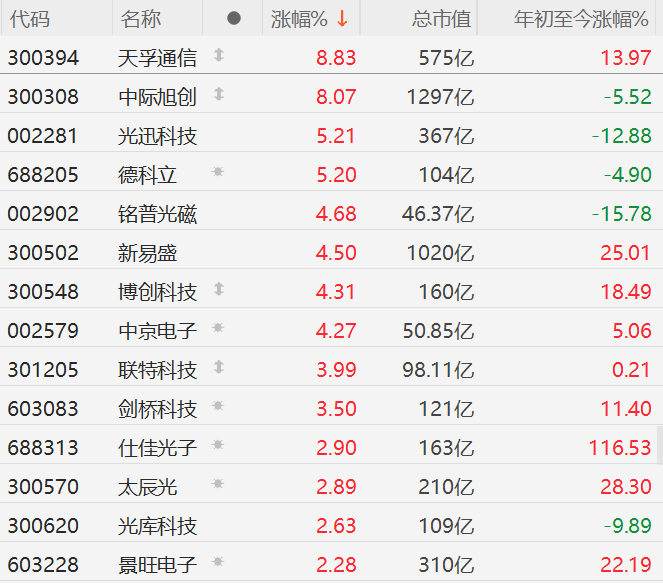This screenshot has width=663, height=583.
Task: Click the 1020亿 market cap cell
Action: tap(440, 253)
